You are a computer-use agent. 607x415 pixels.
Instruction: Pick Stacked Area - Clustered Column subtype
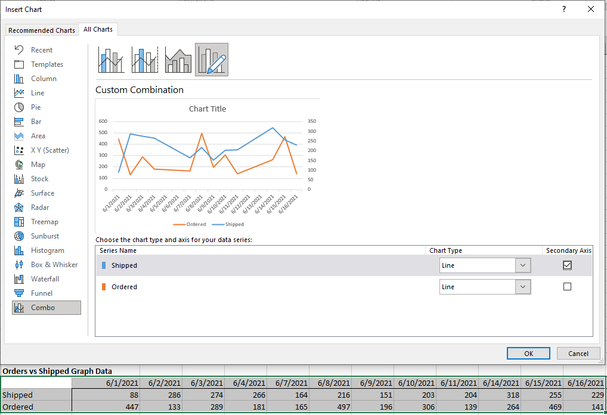pos(178,60)
